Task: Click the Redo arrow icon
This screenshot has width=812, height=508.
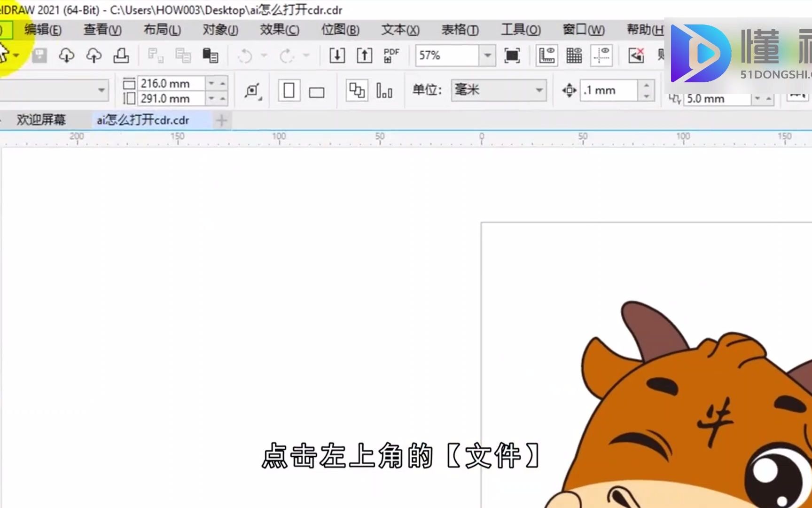Action: point(287,56)
